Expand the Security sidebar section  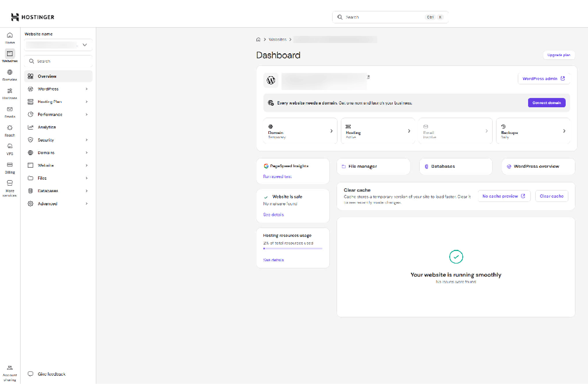click(x=58, y=140)
